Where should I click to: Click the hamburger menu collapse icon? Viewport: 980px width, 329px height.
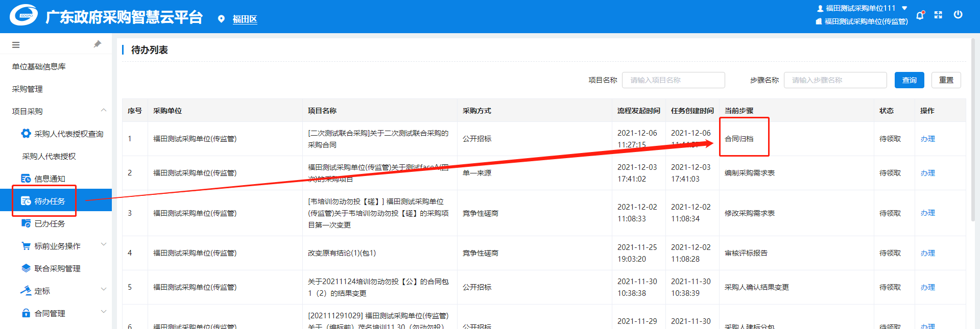[x=16, y=45]
